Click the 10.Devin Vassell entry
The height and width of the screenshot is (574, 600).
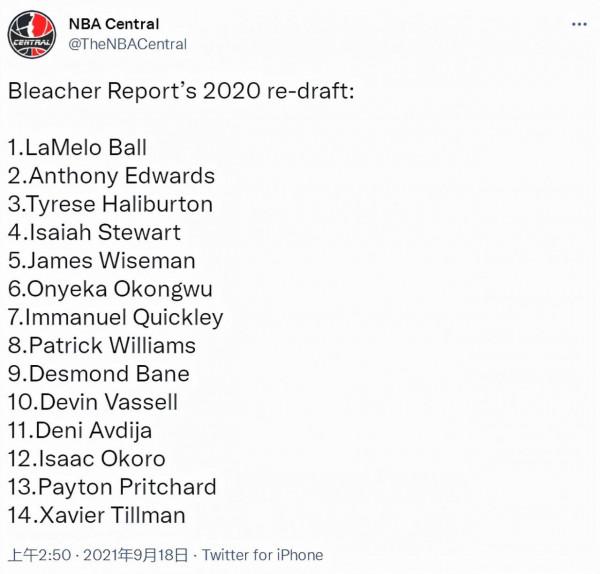(93, 403)
